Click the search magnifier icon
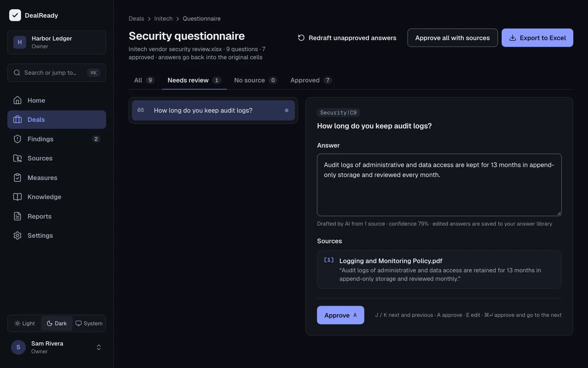The image size is (588, 368). [x=17, y=72]
